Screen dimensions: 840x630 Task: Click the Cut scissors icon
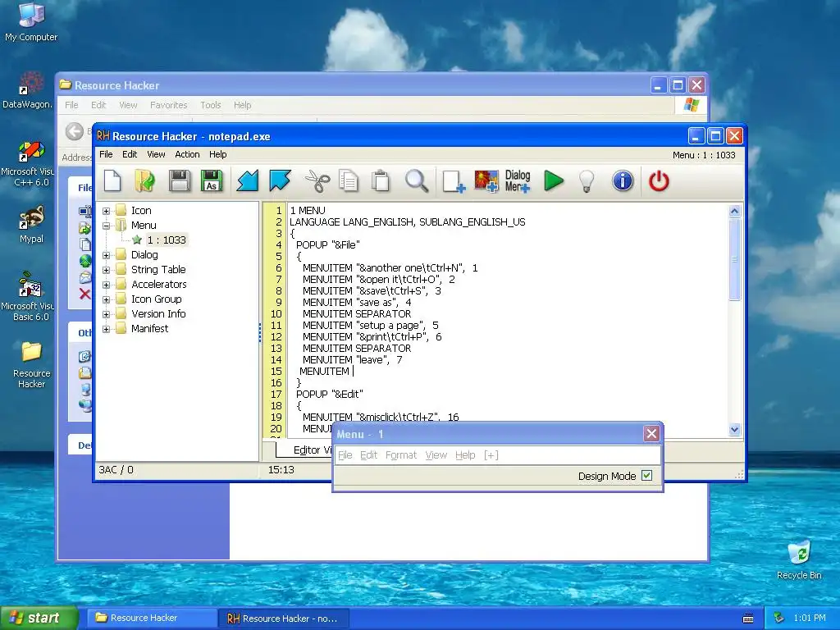(317, 181)
